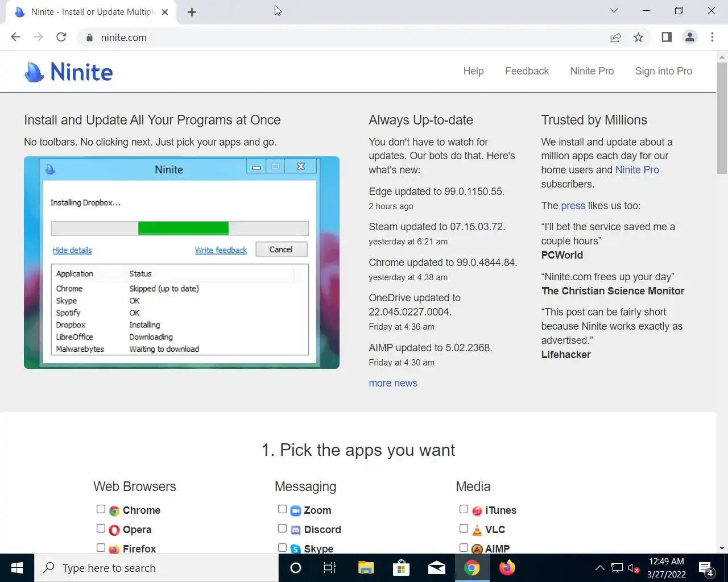Open Ninite Pro in header

point(592,71)
